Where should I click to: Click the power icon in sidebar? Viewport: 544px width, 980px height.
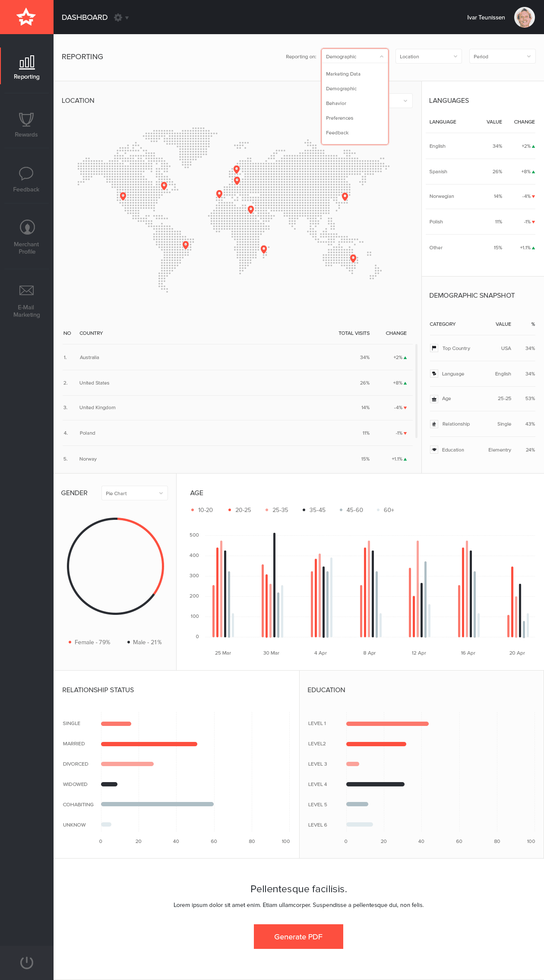coord(27,962)
